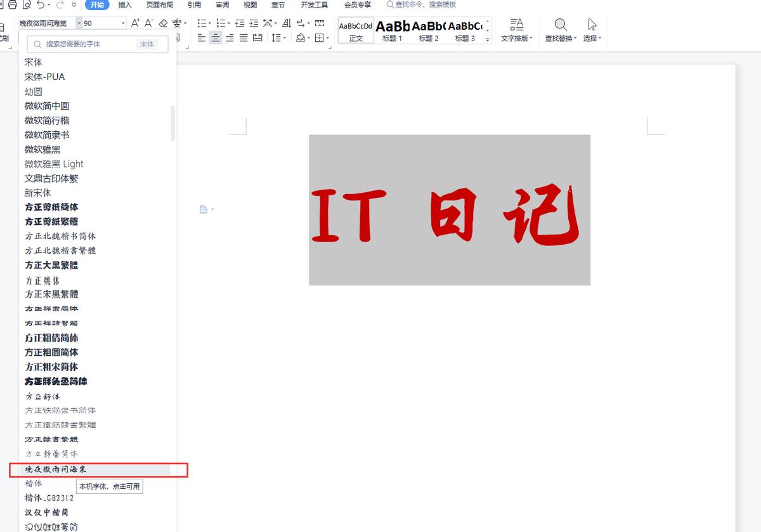
Task: Open the line spacing dropdown
Action: click(x=278, y=37)
